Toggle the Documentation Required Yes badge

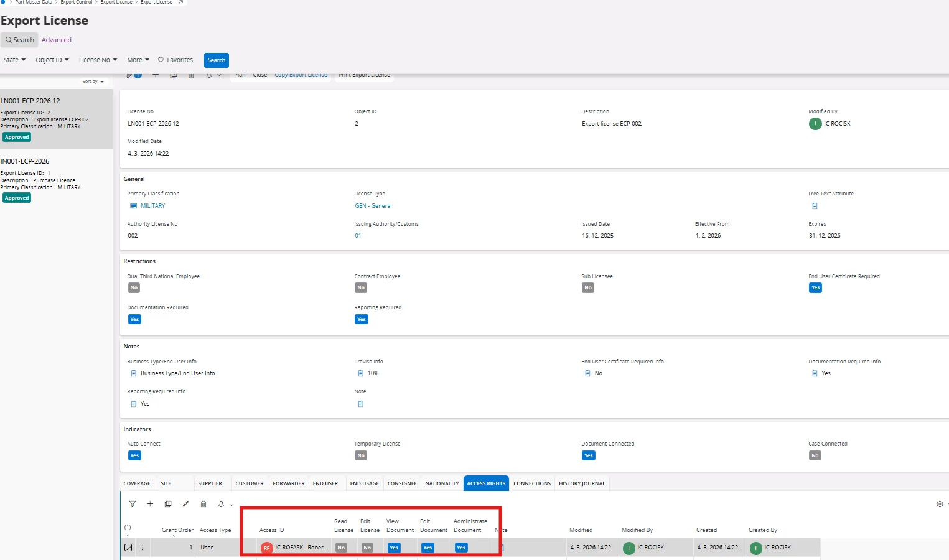[x=134, y=319]
